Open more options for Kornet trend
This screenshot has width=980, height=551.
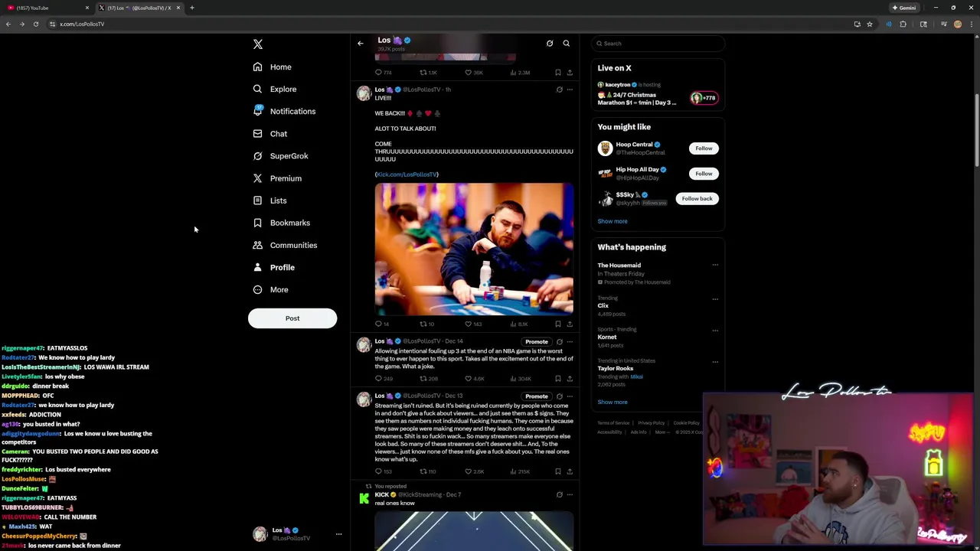pyautogui.click(x=715, y=331)
